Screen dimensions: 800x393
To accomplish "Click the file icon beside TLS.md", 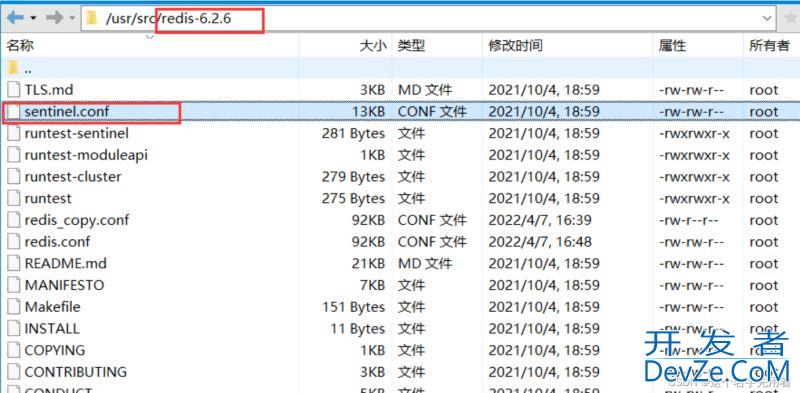I will 14,90.
